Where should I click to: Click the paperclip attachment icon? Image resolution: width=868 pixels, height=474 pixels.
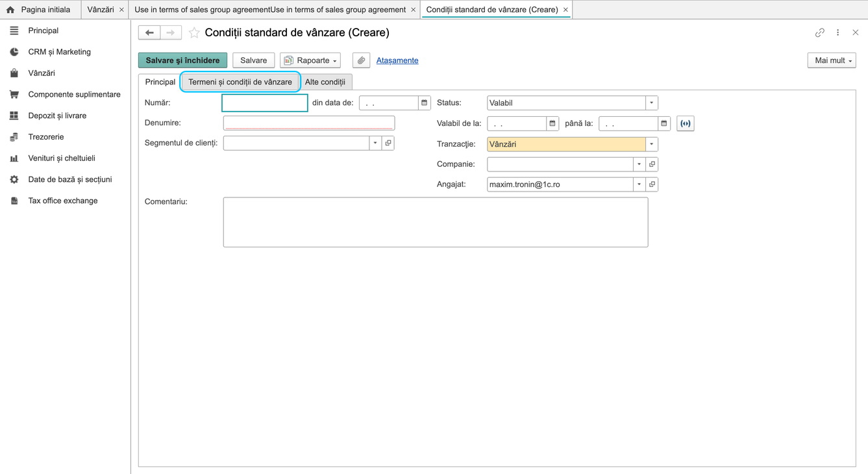point(362,60)
